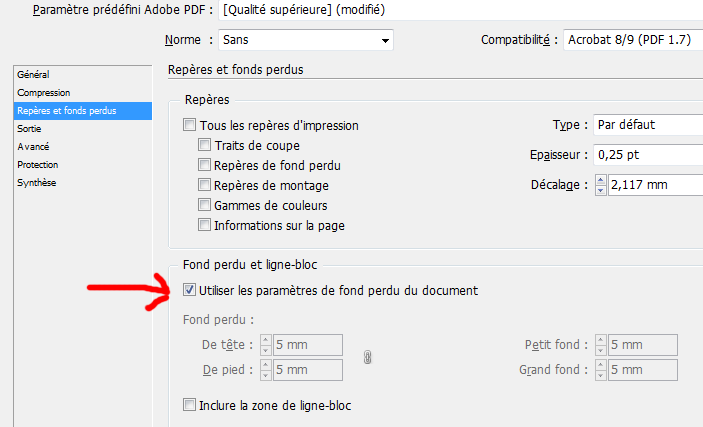Enable Repères de montage option
Image resolution: width=703 pixels, height=427 pixels.
pos(204,185)
